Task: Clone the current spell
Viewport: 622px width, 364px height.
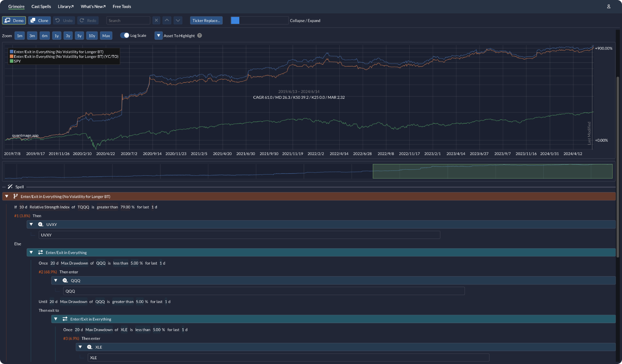Action: click(x=39, y=20)
